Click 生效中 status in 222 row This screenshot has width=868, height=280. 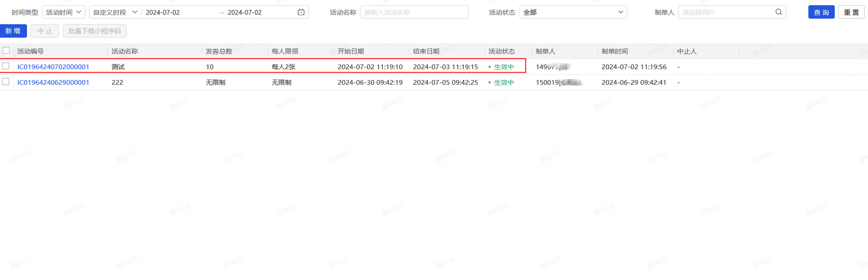(504, 82)
